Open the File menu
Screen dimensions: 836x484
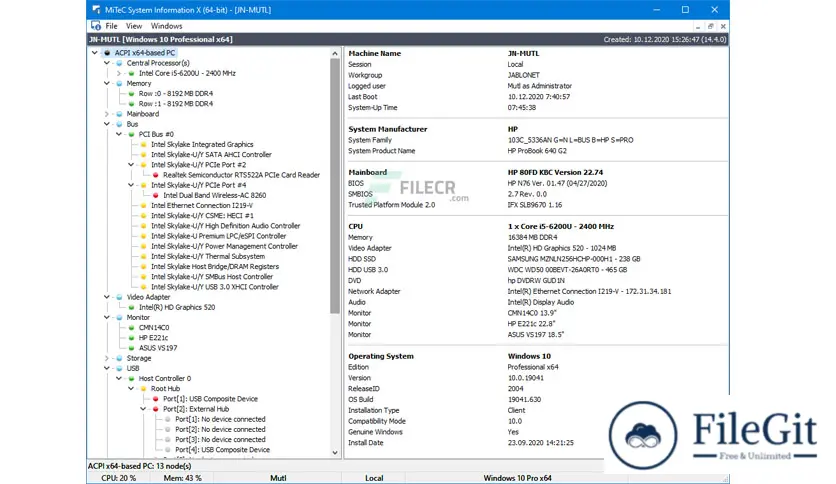111,26
